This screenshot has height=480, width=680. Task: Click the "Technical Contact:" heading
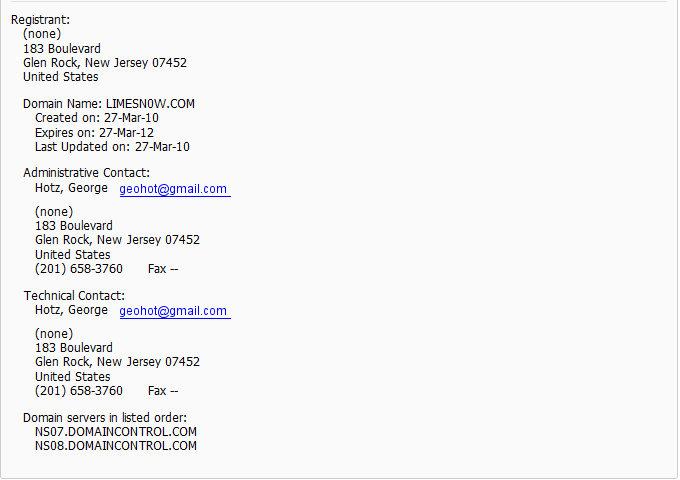(x=74, y=296)
